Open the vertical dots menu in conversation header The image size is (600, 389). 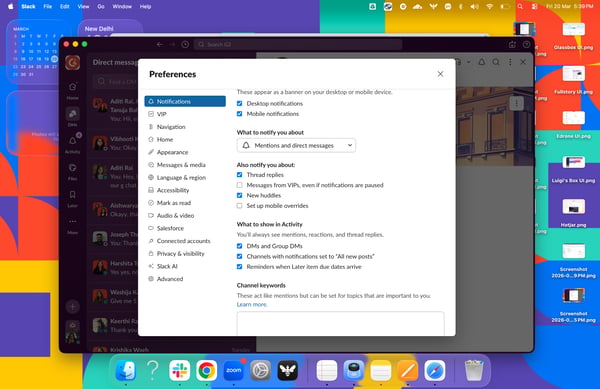click(510, 62)
